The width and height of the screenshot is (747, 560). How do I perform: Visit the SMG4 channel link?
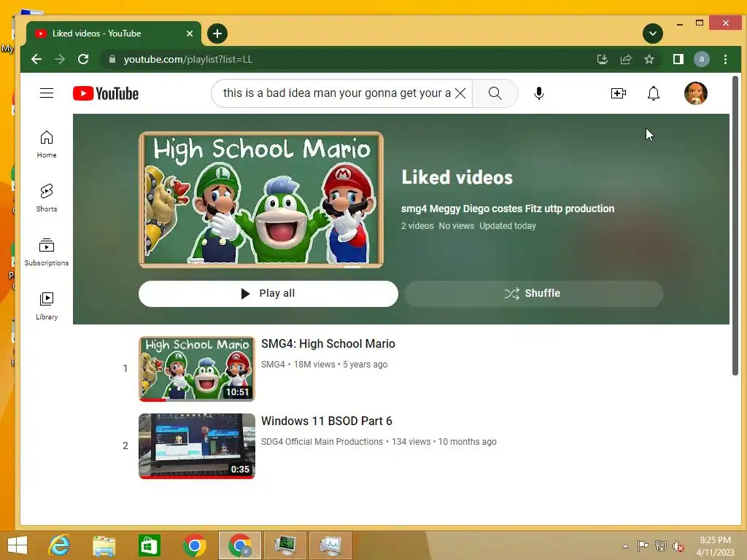273,365
